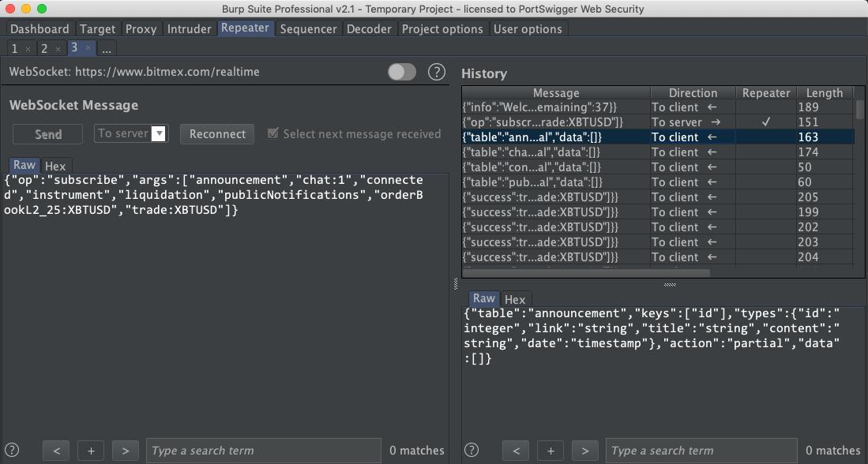Send the WebSocket message to the server

(47, 134)
